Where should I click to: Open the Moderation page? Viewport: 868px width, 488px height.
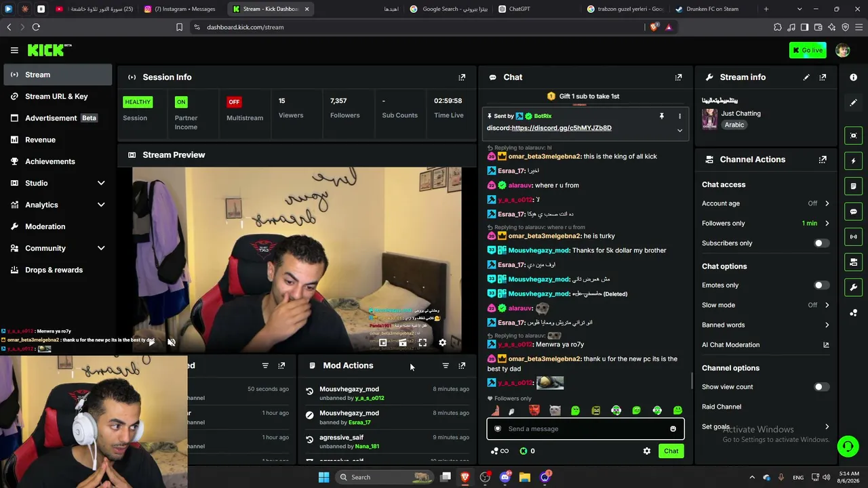pyautogui.click(x=58, y=226)
